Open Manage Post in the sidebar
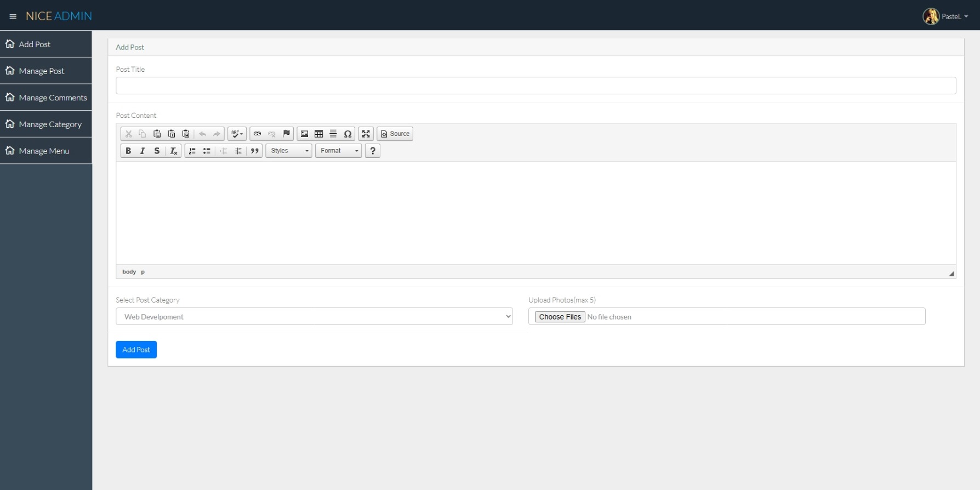This screenshot has width=980, height=490. click(46, 71)
